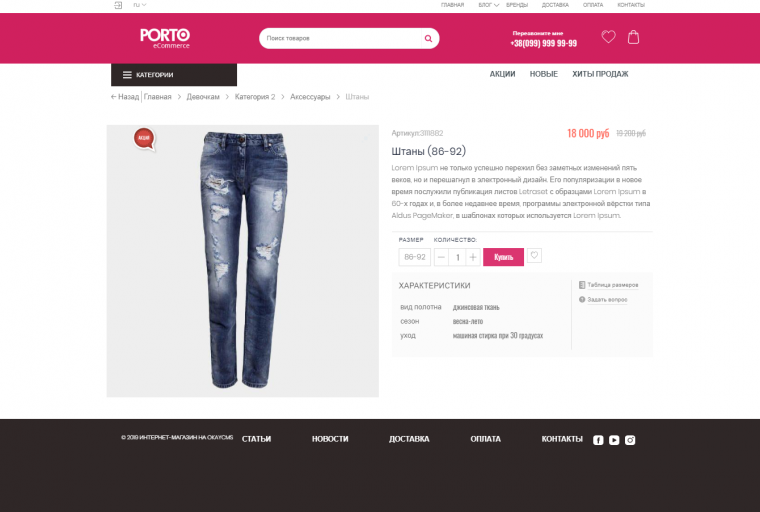The image size is (760, 512).
Task: Open the ru language dropdown
Action: tap(140, 5)
